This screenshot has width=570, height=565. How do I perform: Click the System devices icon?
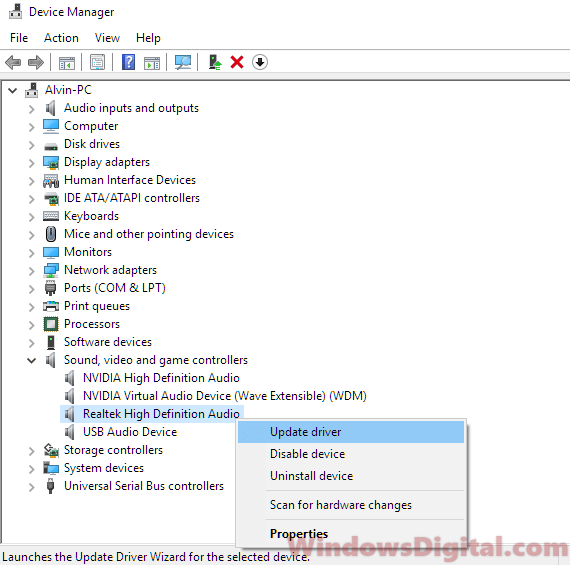pyautogui.click(x=51, y=468)
